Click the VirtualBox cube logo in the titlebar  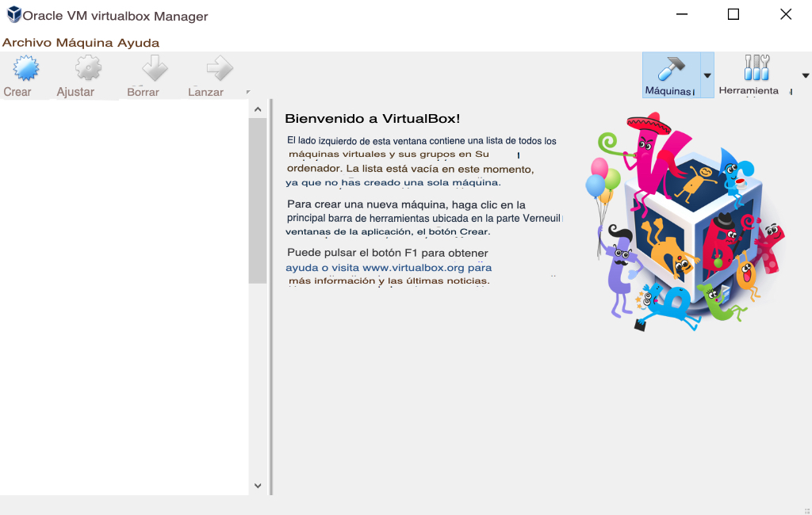coord(15,14)
